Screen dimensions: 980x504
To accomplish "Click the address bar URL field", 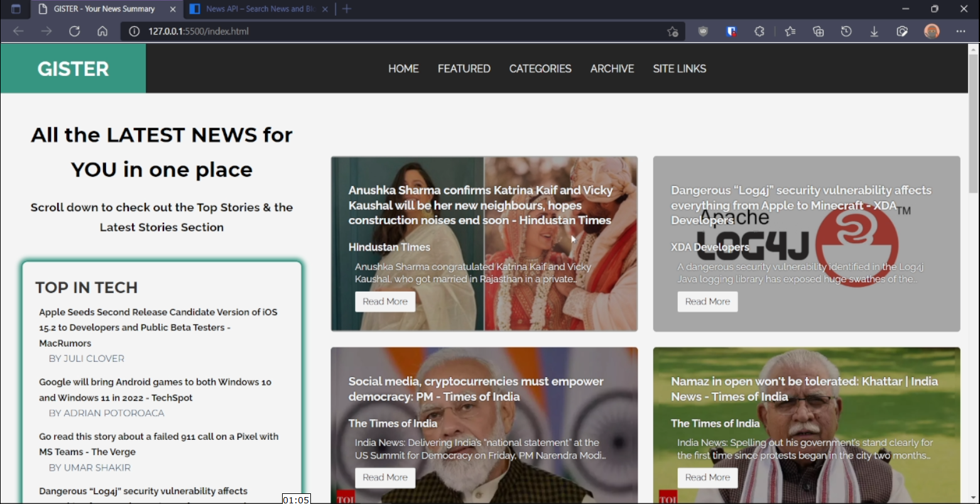I will coord(402,31).
